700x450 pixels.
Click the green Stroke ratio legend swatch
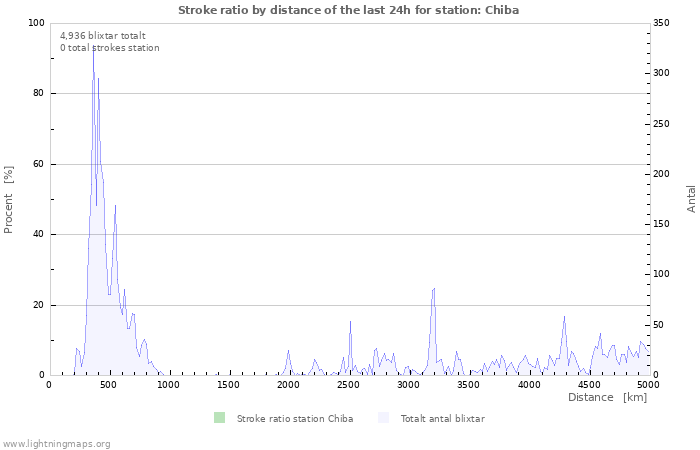[x=219, y=418]
